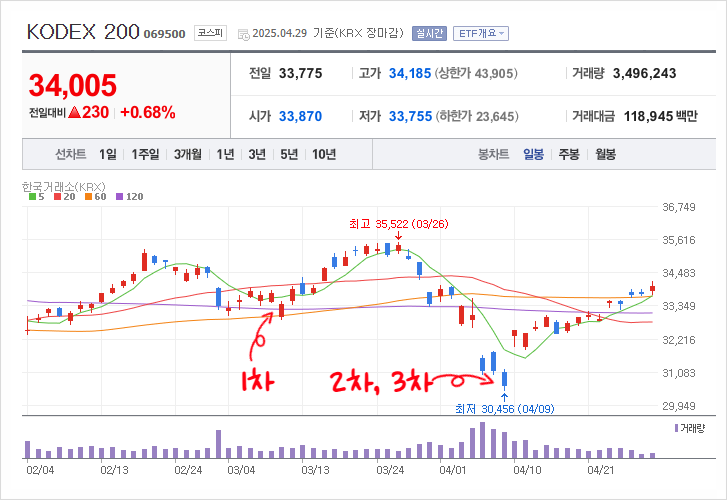Select the 10년 line chart tab
The width and height of the screenshot is (727, 500).
tap(324, 154)
